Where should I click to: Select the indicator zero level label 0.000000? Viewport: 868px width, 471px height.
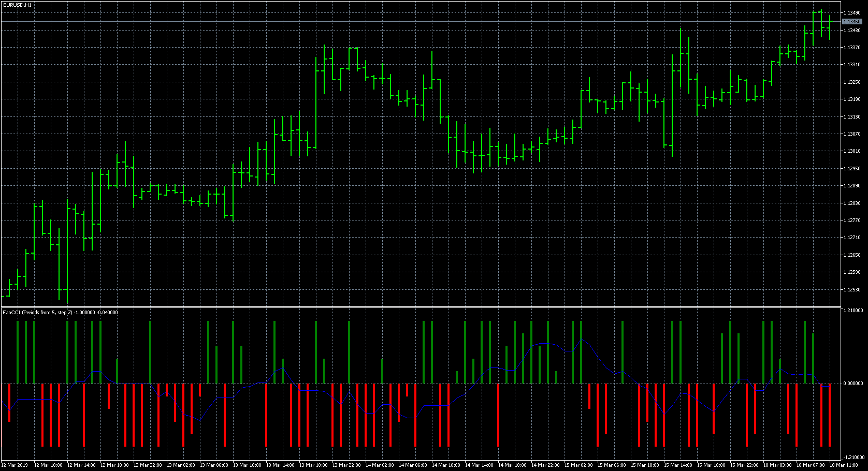853,384
